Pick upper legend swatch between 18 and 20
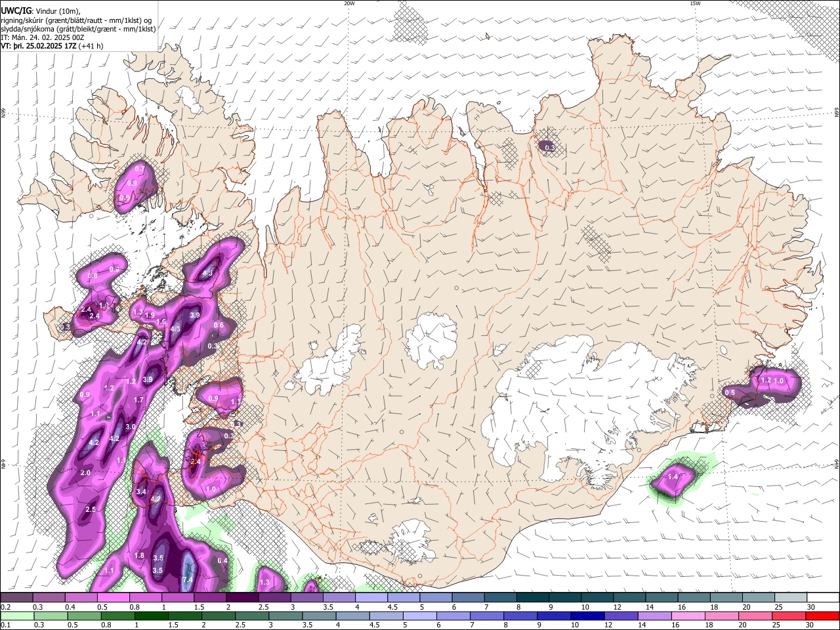Image resolution: width=840 pixels, height=630 pixels. (x=727, y=598)
